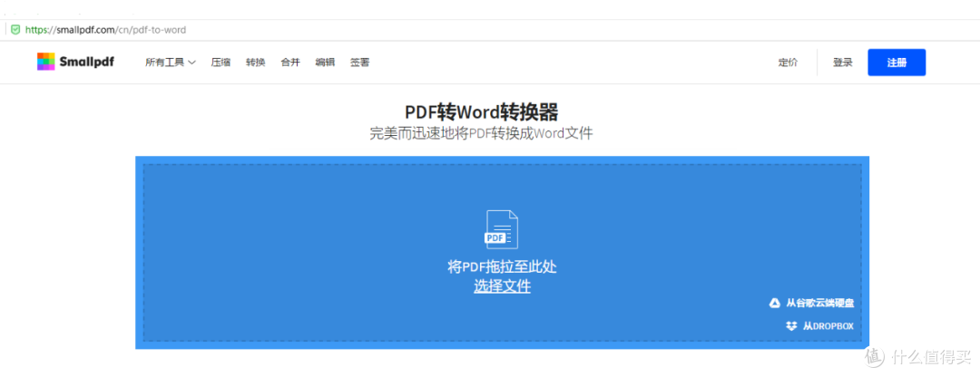
Task: Click the Google Drive icon
Action: pyautogui.click(x=774, y=304)
